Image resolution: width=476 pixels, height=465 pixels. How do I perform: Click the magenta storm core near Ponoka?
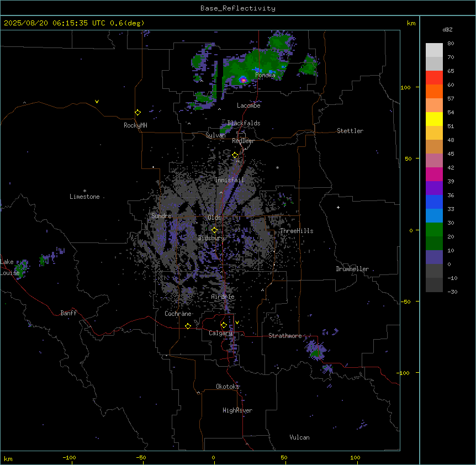243,80
